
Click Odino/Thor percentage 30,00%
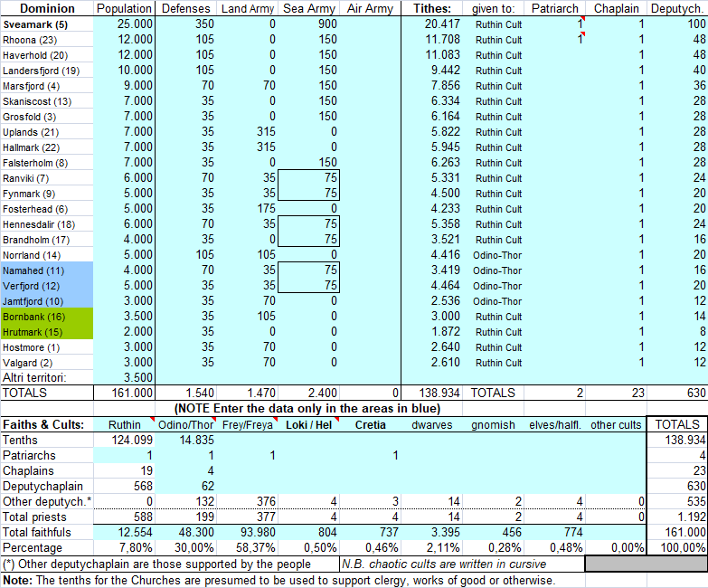point(185,547)
